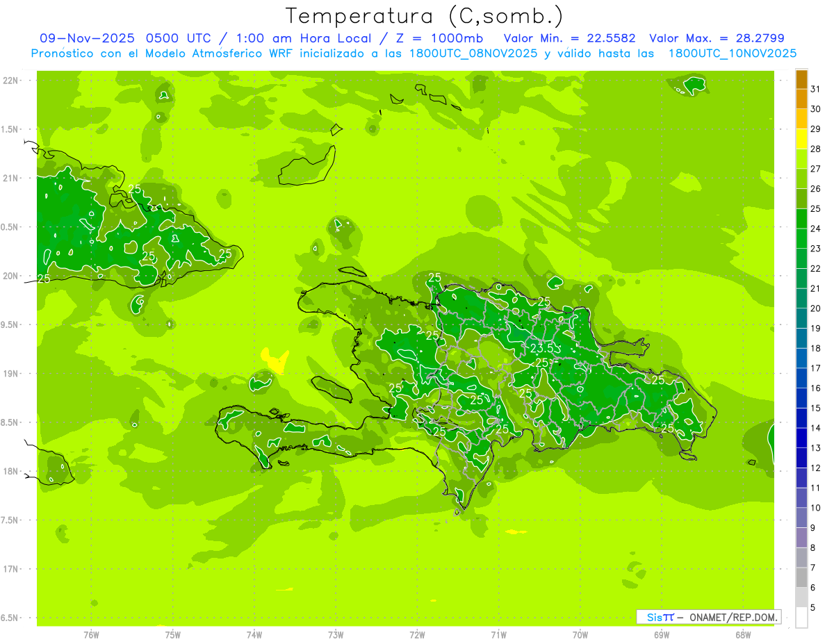
Task: Click the 76W longitude axis label
Action: (x=91, y=634)
